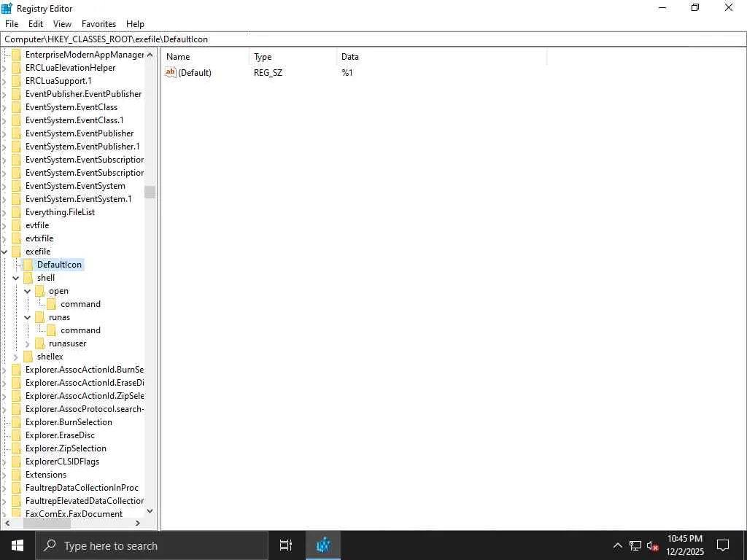Screen dimensions: 747x560
Task: Click the shellex folder icon
Action: click(x=28, y=357)
